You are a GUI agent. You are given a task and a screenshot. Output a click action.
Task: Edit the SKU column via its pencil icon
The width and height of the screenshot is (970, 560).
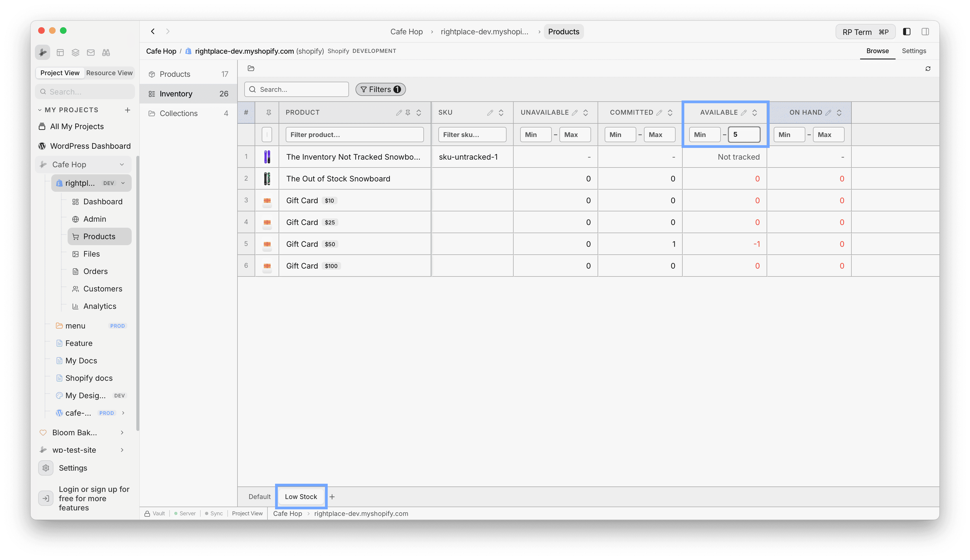(x=490, y=112)
